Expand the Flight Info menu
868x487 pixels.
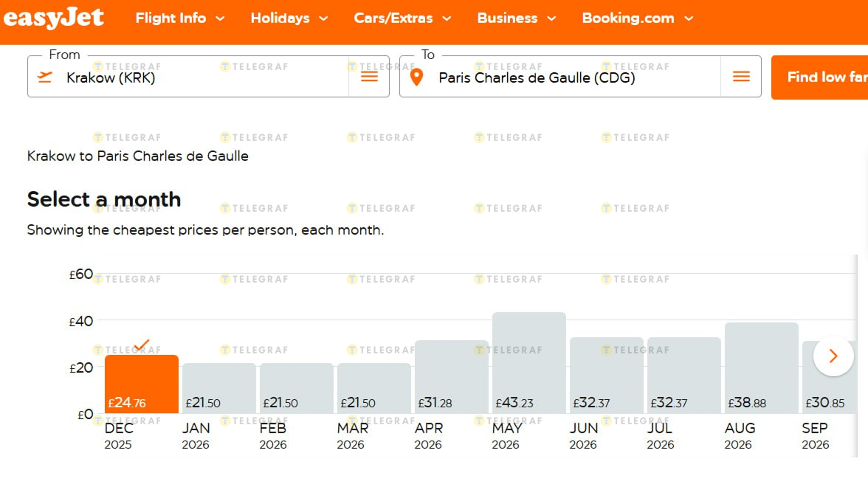[x=179, y=18]
